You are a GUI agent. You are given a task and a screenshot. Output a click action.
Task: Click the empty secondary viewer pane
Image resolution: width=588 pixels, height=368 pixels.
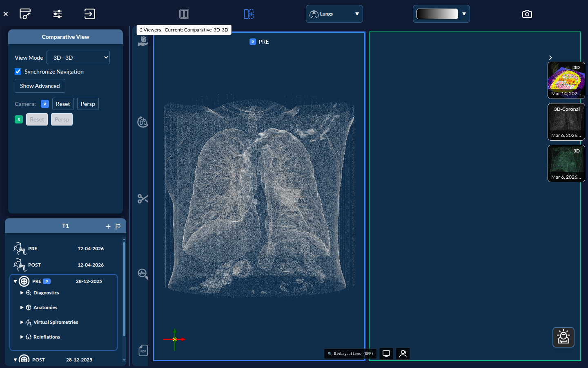pos(475,196)
